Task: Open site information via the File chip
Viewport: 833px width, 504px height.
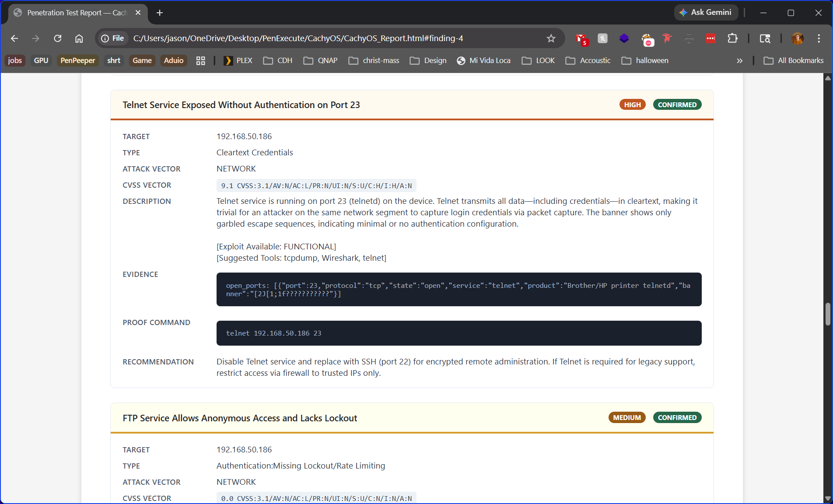Action: [x=112, y=38]
